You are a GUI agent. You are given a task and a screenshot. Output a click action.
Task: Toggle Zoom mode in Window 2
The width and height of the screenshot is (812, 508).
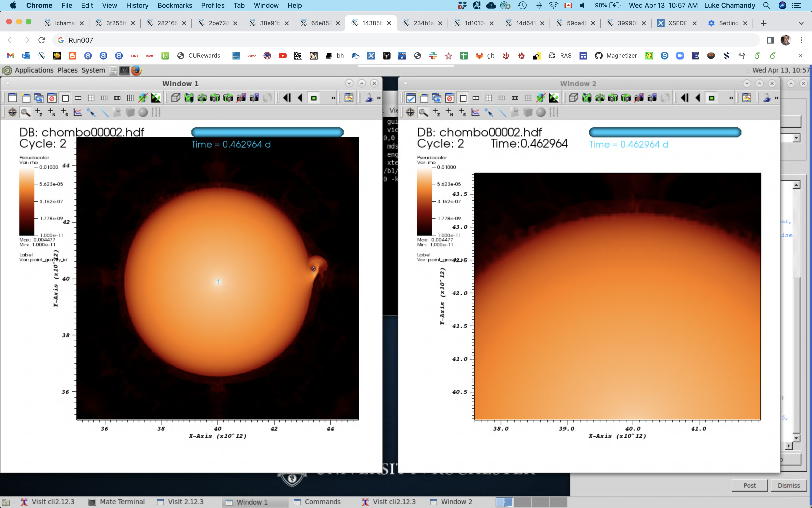click(423, 112)
